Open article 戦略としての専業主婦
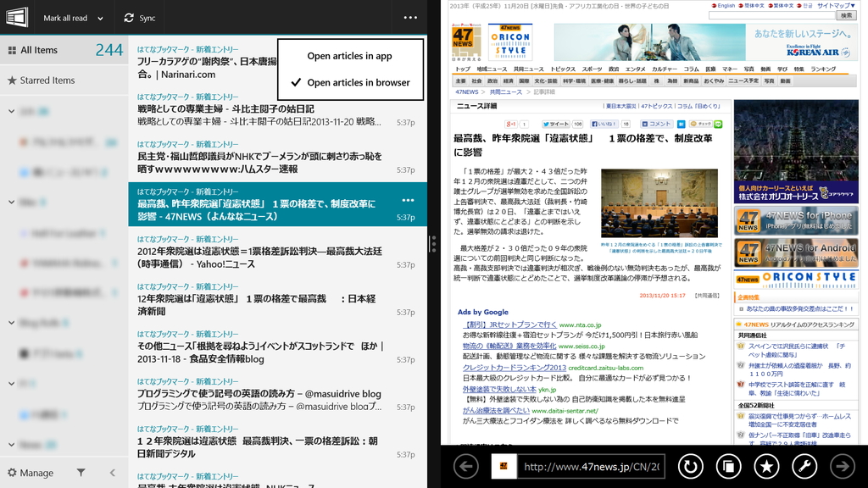Screen dimensions: 868x488 point(277,111)
